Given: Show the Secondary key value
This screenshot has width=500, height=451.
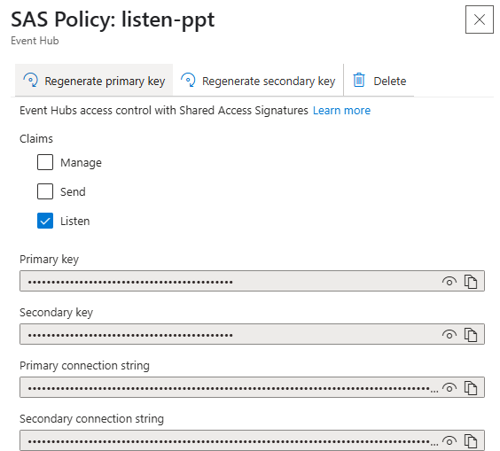Looking at the screenshot, I should pos(449,334).
